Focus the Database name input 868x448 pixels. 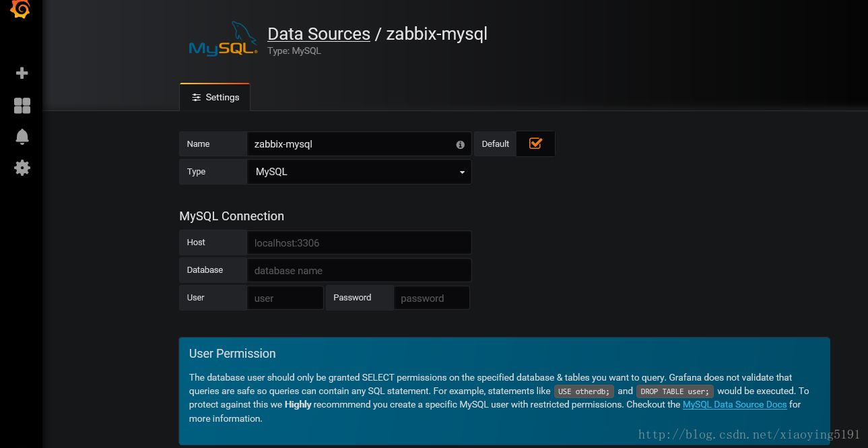tap(360, 270)
